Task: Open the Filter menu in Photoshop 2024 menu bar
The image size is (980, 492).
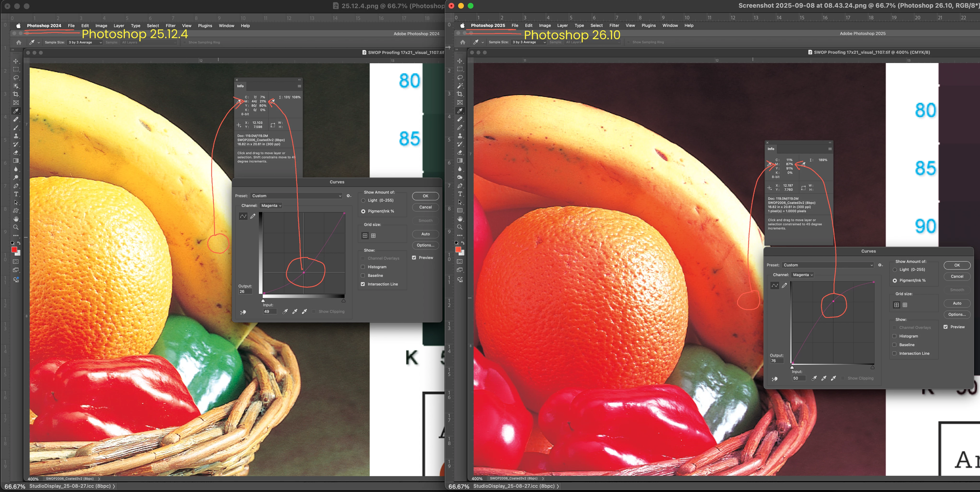Action: point(170,26)
